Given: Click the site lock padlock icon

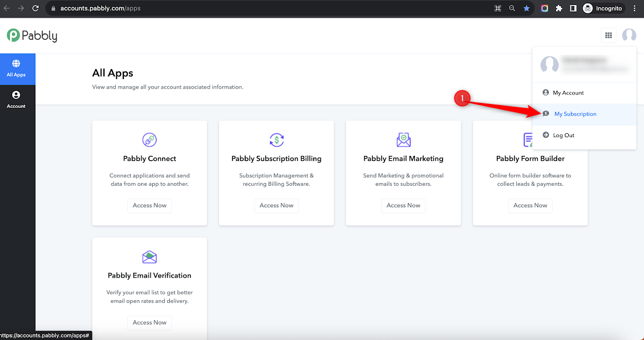Looking at the screenshot, I should coord(53,8).
